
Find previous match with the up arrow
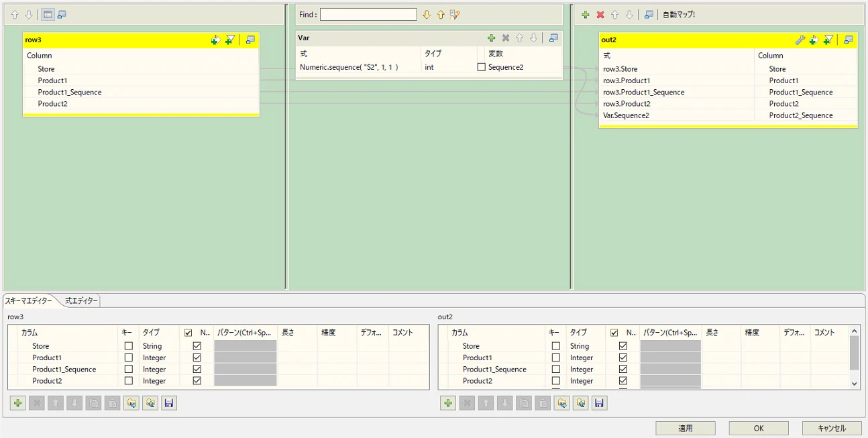(x=441, y=14)
